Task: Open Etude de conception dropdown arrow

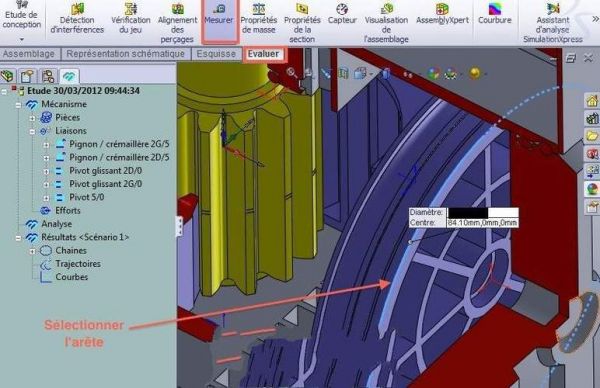Action: (x=22, y=39)
